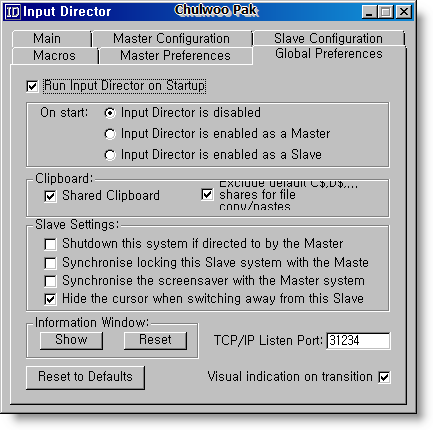Uncheck Run Input Director on Startup

click(32, 86)
